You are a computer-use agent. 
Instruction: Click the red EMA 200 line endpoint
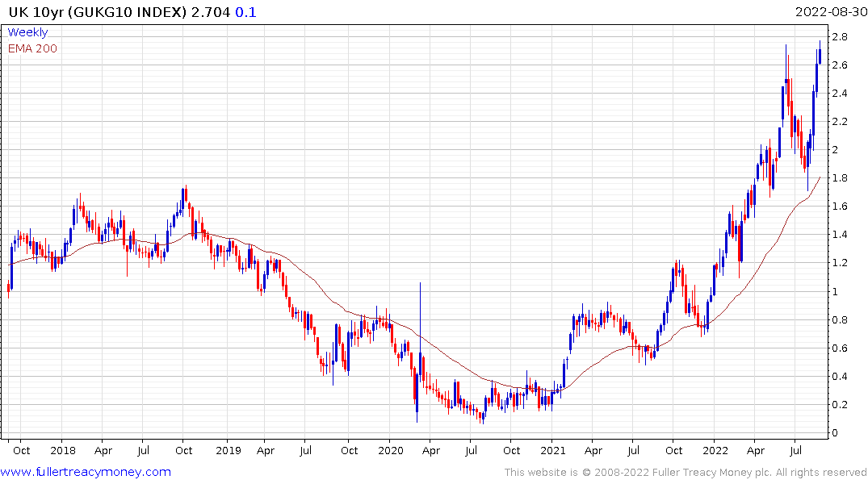[x=820, y=177]
